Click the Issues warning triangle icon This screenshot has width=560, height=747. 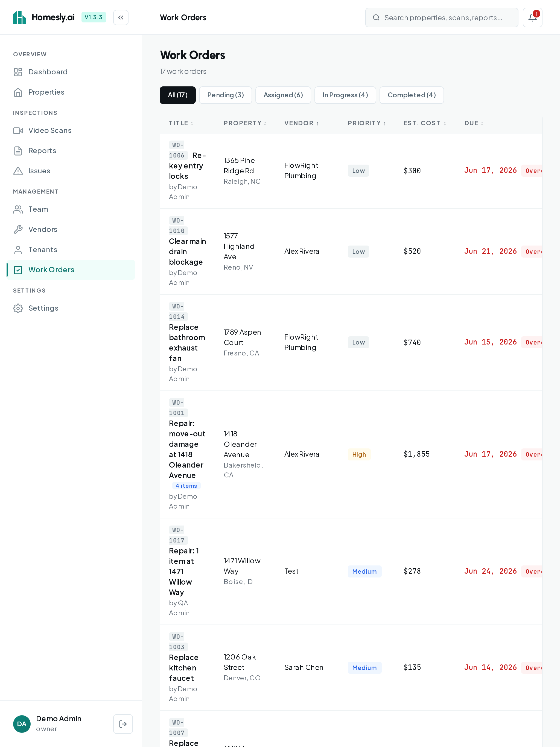[x=18, y=171]
